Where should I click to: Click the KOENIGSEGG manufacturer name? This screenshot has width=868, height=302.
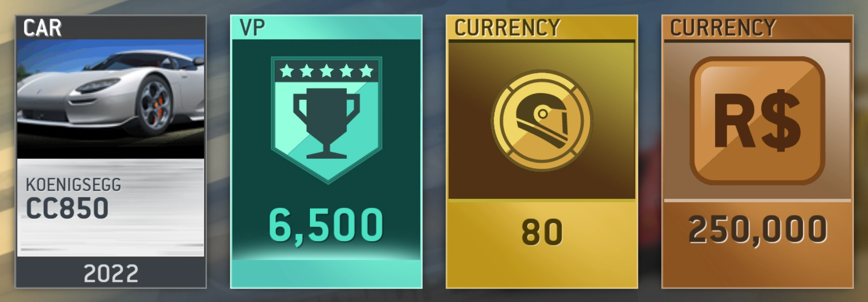(x=73, y=185)
